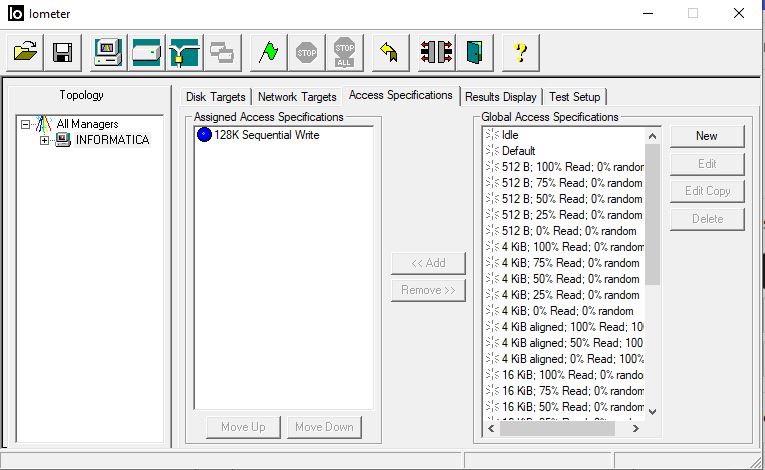Collapse the All Managers tree node

(27, 124)
